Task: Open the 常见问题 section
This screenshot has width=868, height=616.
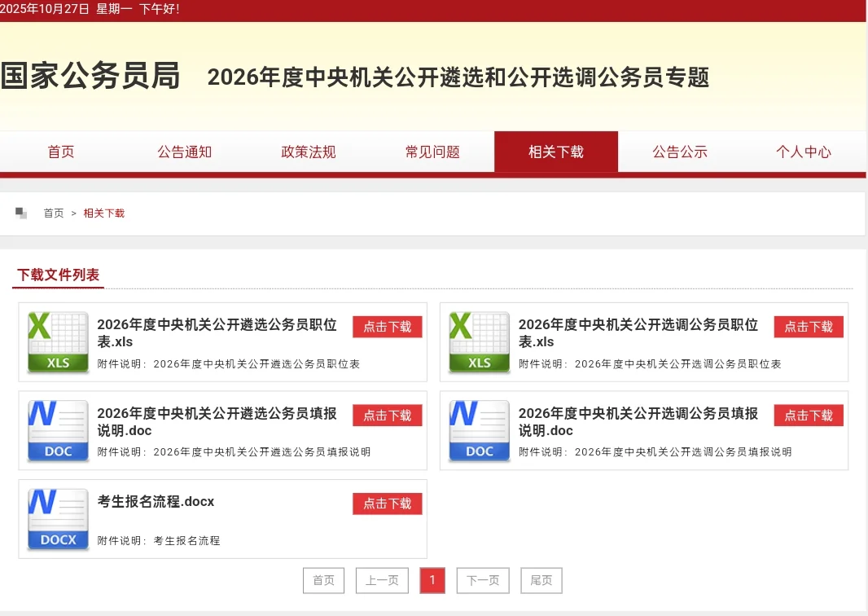Action: [x=432, y=152]
